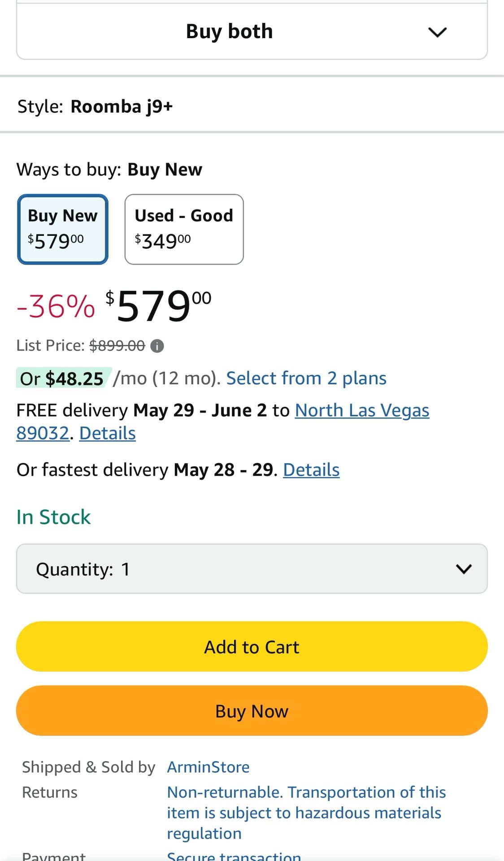
Task: Open Details for FREE delivery dates
Action: click(x=107, y=433)
